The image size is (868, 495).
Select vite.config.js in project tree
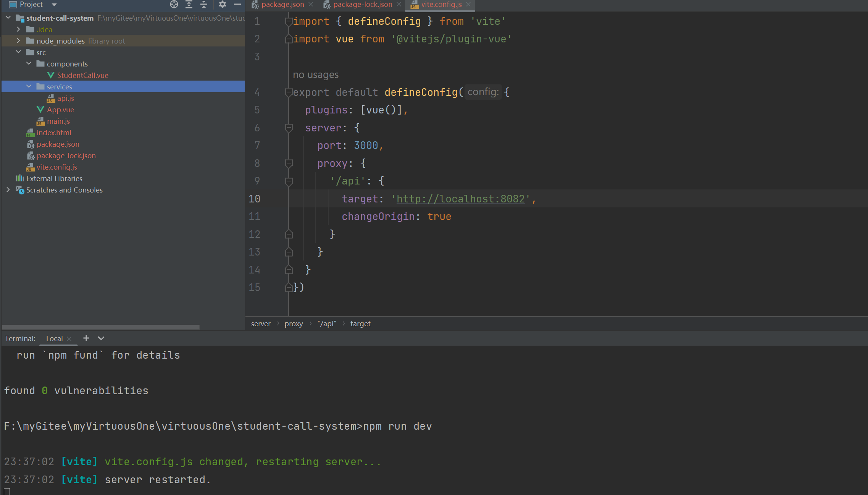click(x=57, y=167)
